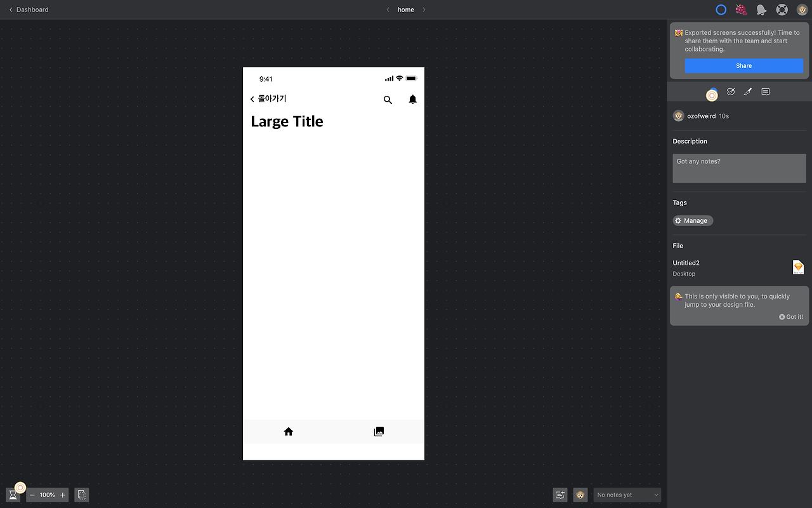This screenshot has height=508, width=812.
Task: Click the 9:41 time in mockup status bar
Action: point(266,79)
